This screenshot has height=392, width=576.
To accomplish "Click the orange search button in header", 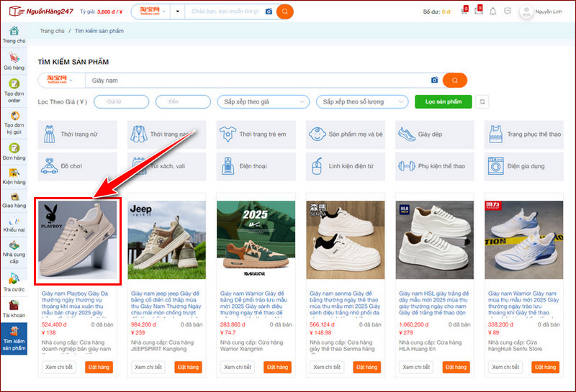I will coord(285,12).
